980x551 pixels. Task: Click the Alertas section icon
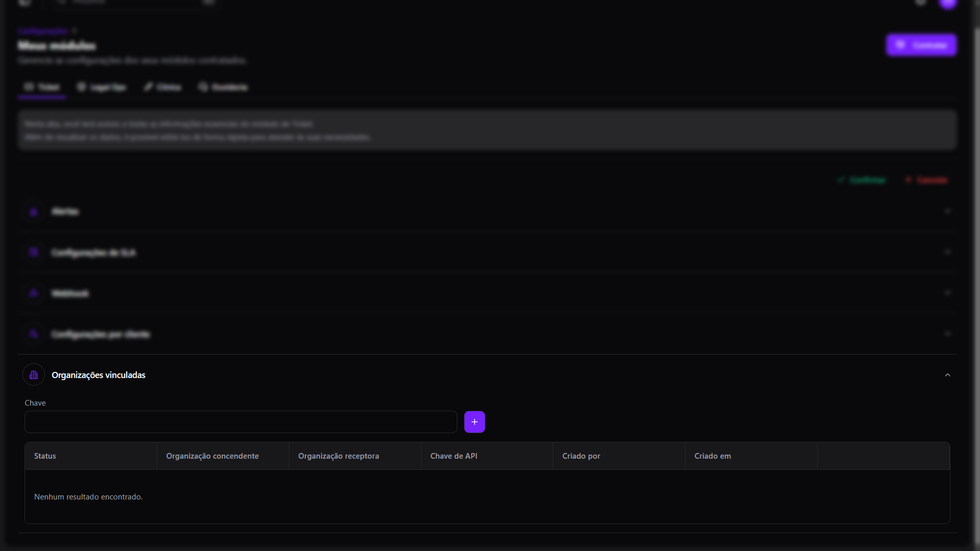tap(34, 212)
